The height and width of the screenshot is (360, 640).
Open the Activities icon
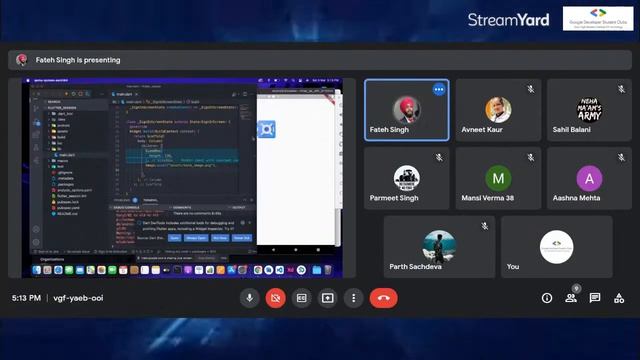click(619, 298)
